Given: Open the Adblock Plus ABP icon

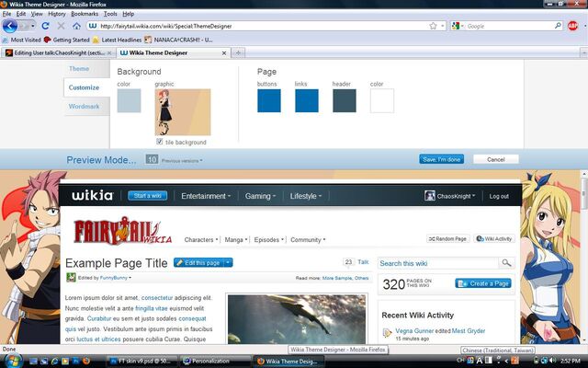Looking at the screenshot, I should [x=572, y=26].
